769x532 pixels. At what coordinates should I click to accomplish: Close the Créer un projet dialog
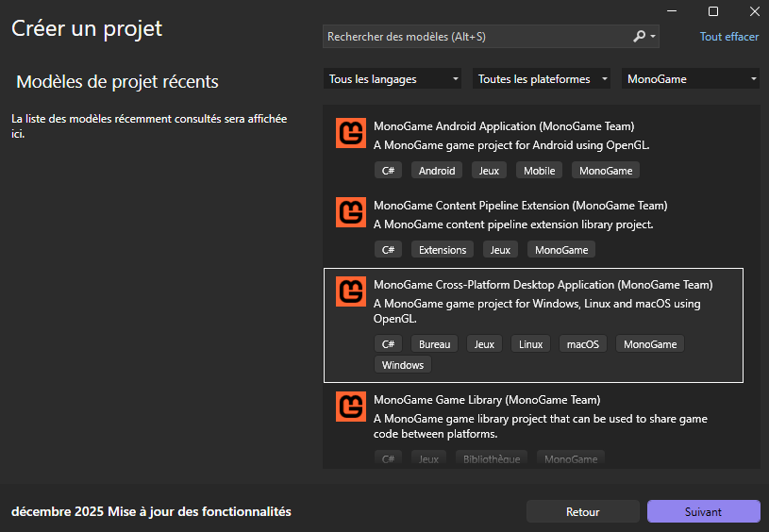pos(755,11)
